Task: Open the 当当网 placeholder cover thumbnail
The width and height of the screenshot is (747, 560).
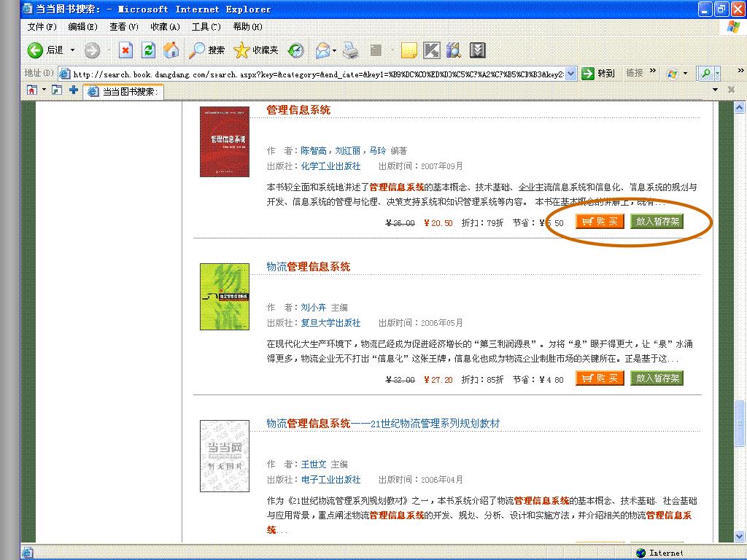Action: point(225,456)
